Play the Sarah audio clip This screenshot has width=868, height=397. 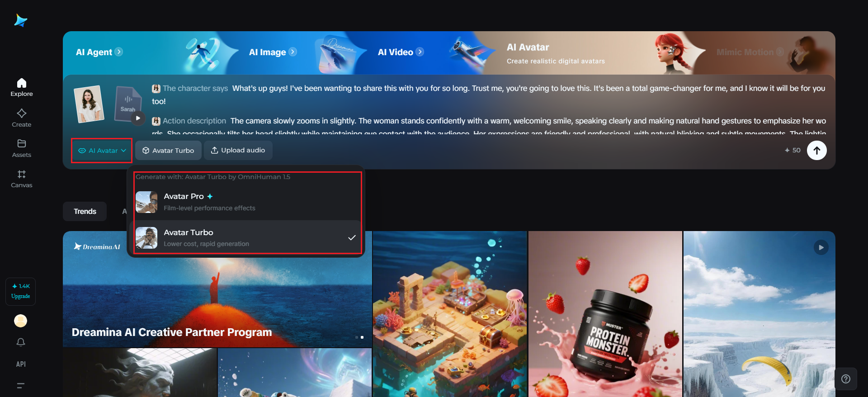click(x=138, y=118)
